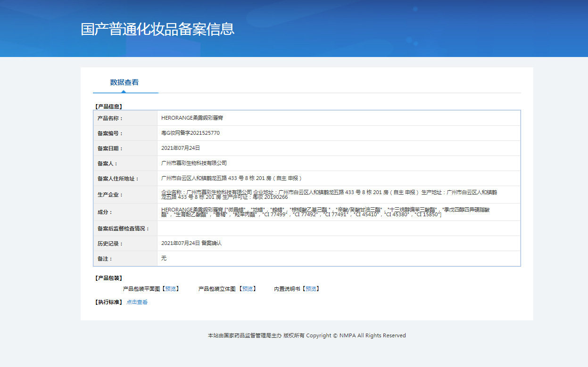The height and width of the screenshot is (367, 588).
Task: Select the 产品名称 row label
Action: (110, 118)
